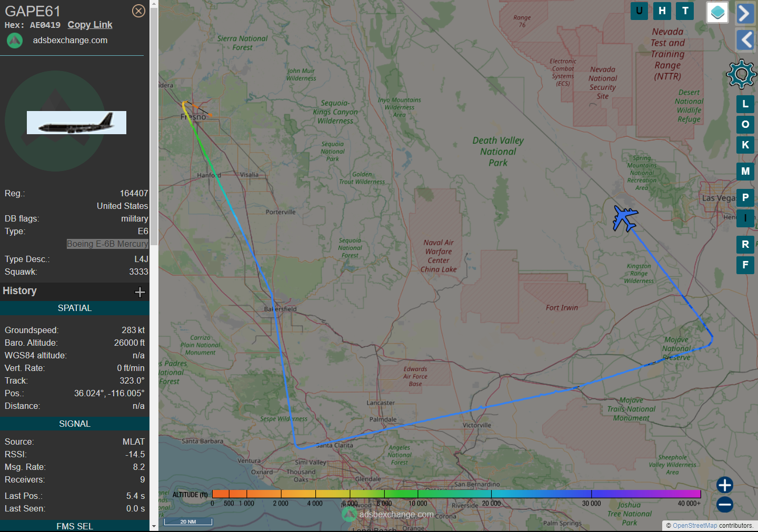Click the squawk value 3333
This screenshot has width=758, height=532.
138,272
